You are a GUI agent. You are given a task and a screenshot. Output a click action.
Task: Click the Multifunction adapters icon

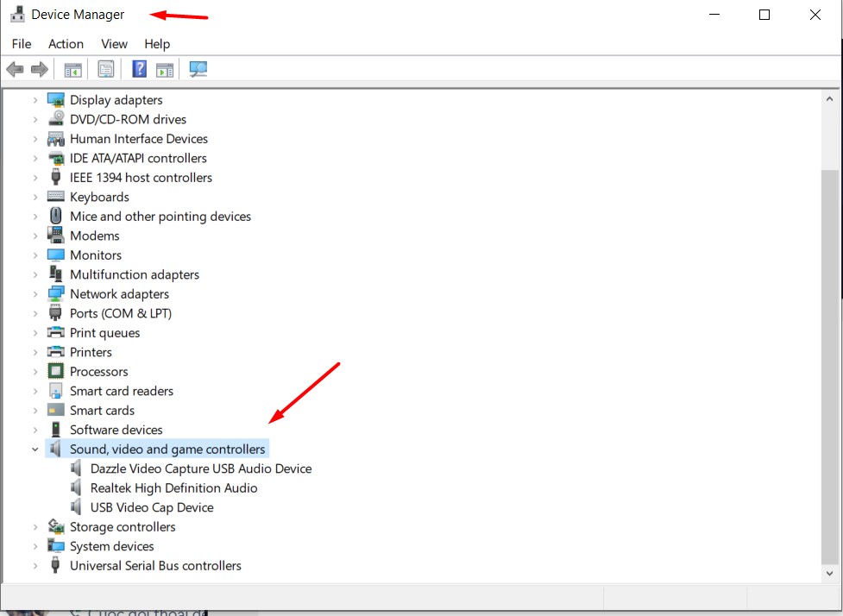[x=56, y=274]
